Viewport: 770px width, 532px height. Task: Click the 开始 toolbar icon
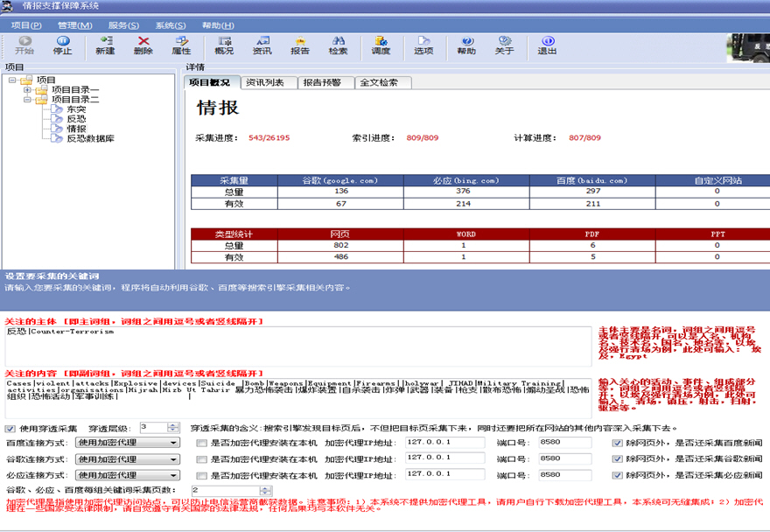pyautogui.click(x=24, y=45)
